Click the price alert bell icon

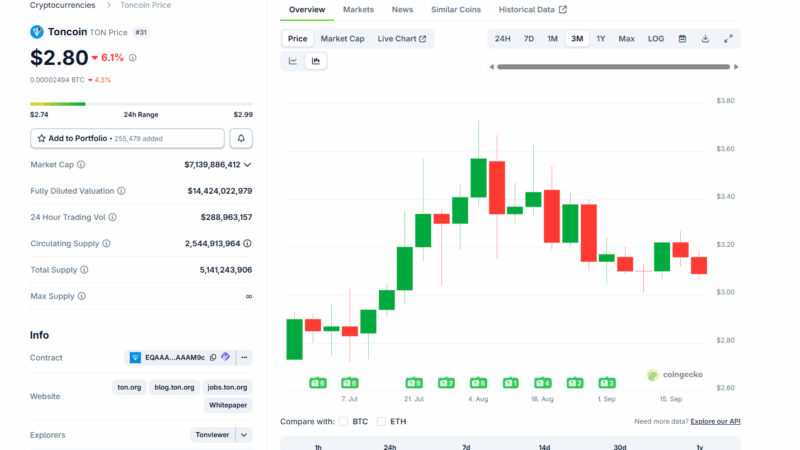coord(241,138)
